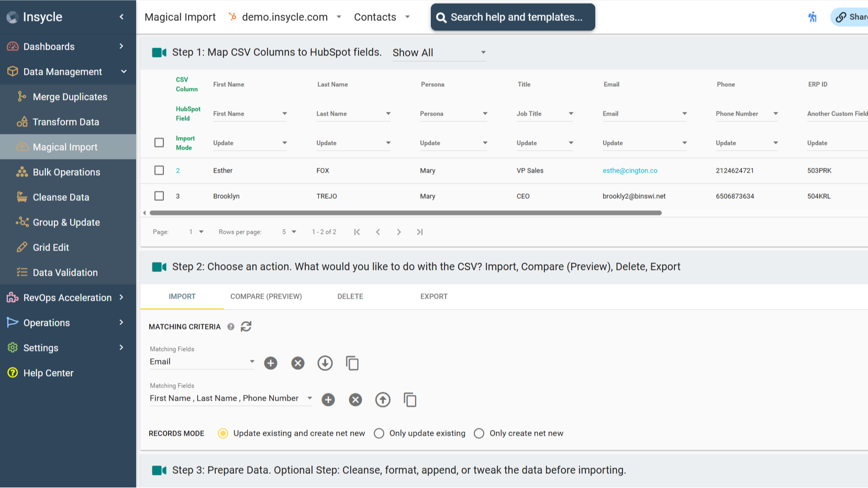Expand the Rows per page dropdown

[289, 232]
